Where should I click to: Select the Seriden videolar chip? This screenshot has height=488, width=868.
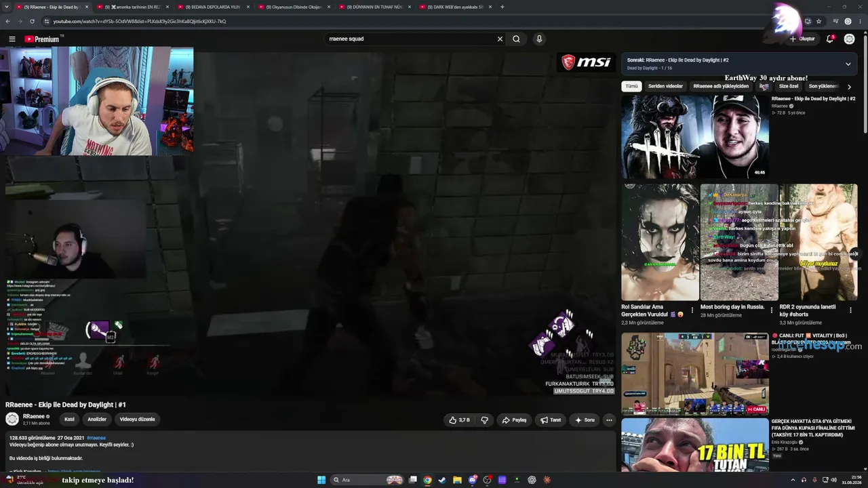point(665,87)
